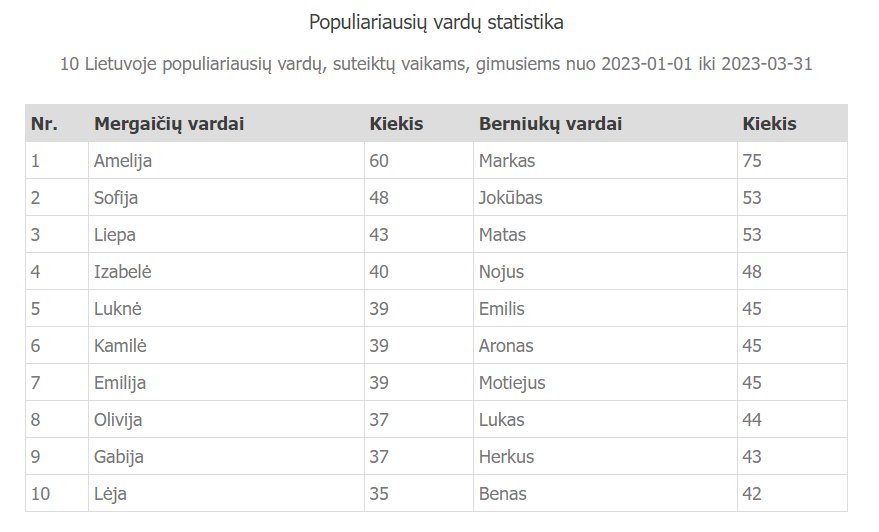The image size is (879, 532).
Task: Click the 'Nr.' column header
Action: pyautogui.click(x=44, y=124)
